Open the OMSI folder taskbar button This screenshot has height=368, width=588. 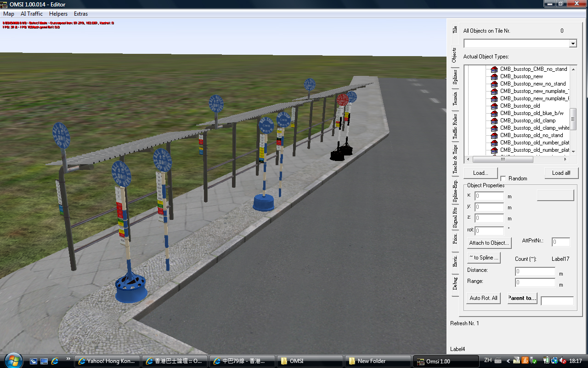(x=310, y=361)
